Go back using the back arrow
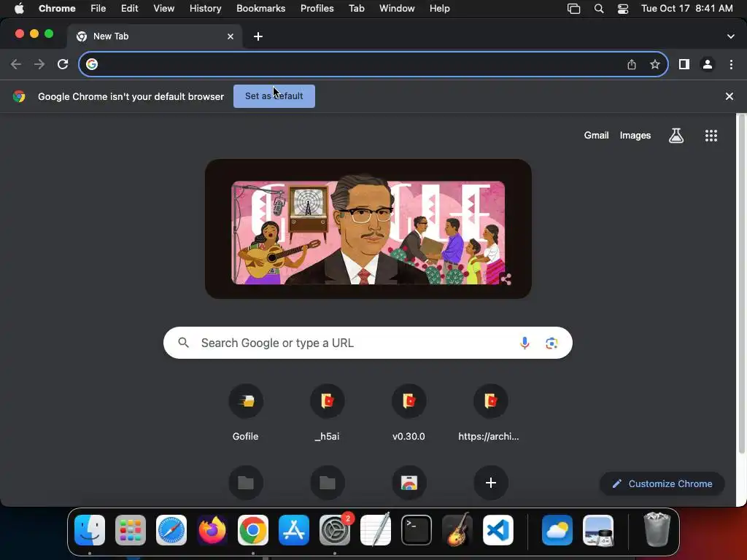 click(16, 64)
